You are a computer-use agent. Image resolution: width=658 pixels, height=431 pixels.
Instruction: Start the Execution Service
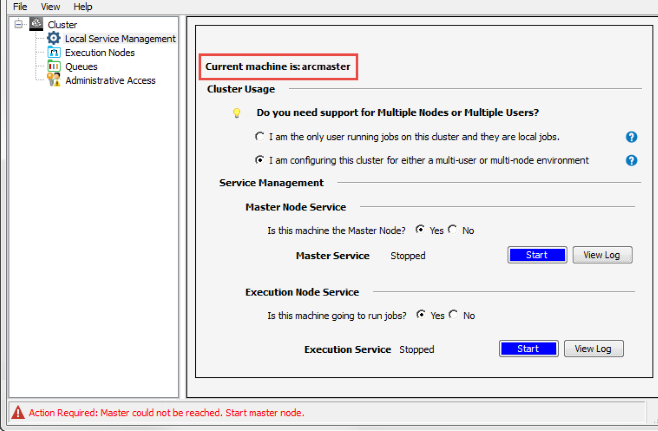528,349
